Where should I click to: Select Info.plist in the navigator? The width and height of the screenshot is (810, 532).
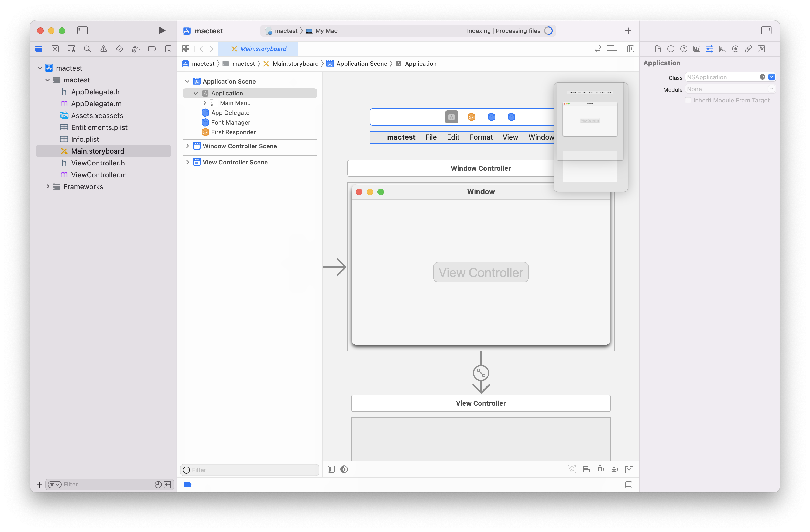tap(85, 139)
